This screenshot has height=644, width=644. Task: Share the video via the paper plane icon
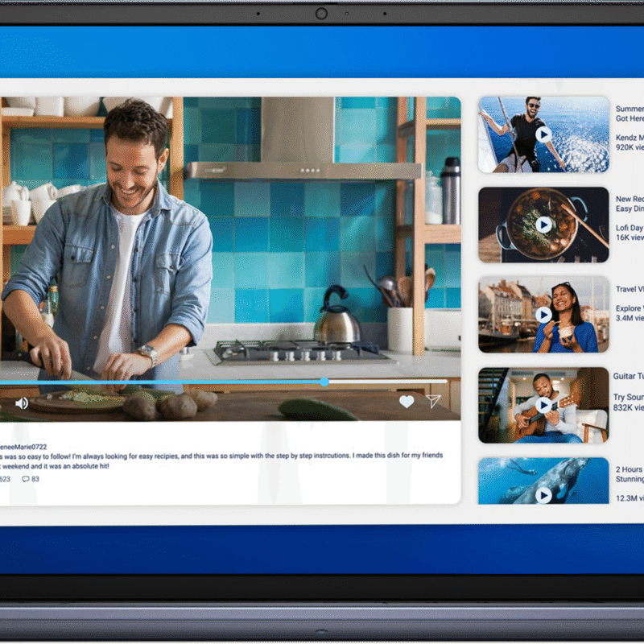click(434, 402)
